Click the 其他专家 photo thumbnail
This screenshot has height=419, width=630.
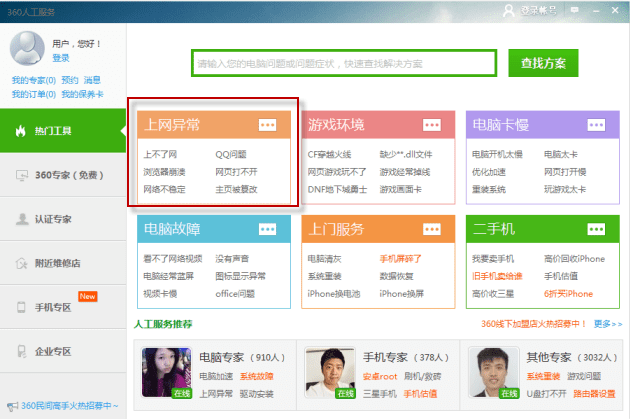pyautogui.click(x=494, y=372)
